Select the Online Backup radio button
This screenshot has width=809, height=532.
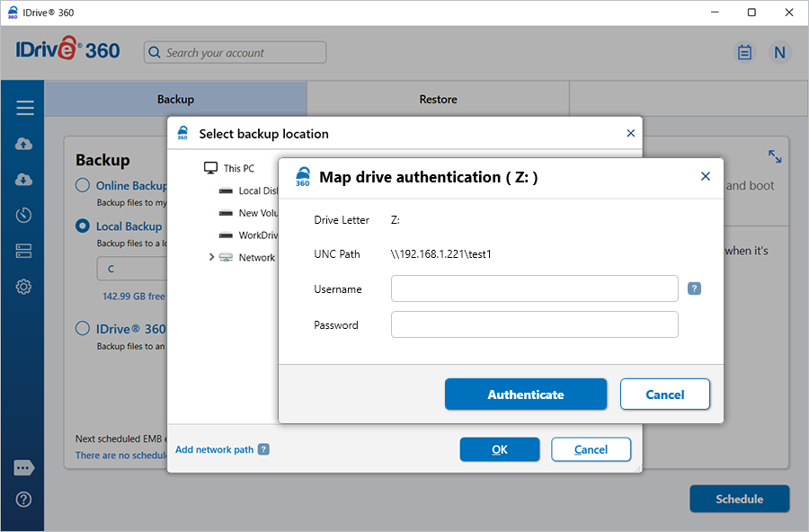tap(83, 186)
